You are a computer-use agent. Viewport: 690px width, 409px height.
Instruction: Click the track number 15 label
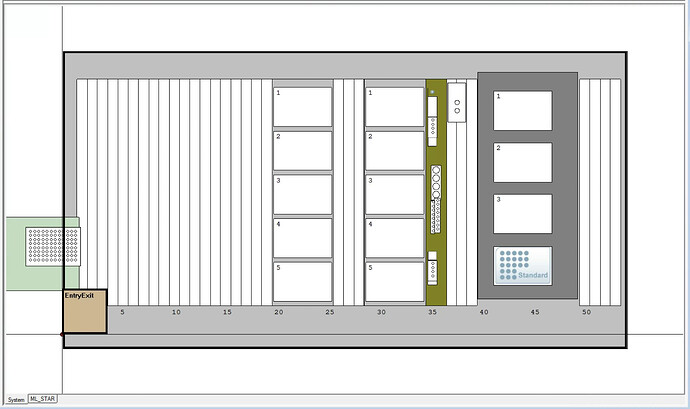point(227,312)
